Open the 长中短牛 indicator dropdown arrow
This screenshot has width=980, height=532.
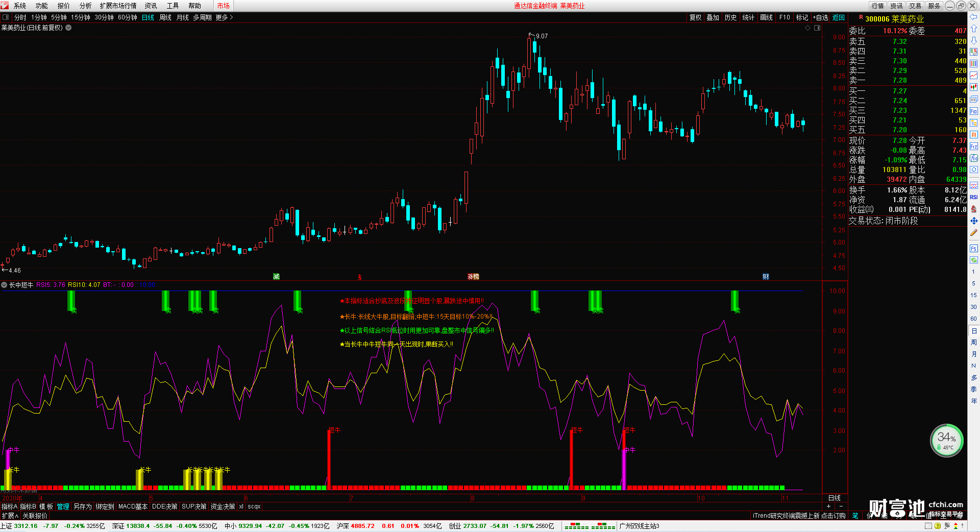click(4, 285)
